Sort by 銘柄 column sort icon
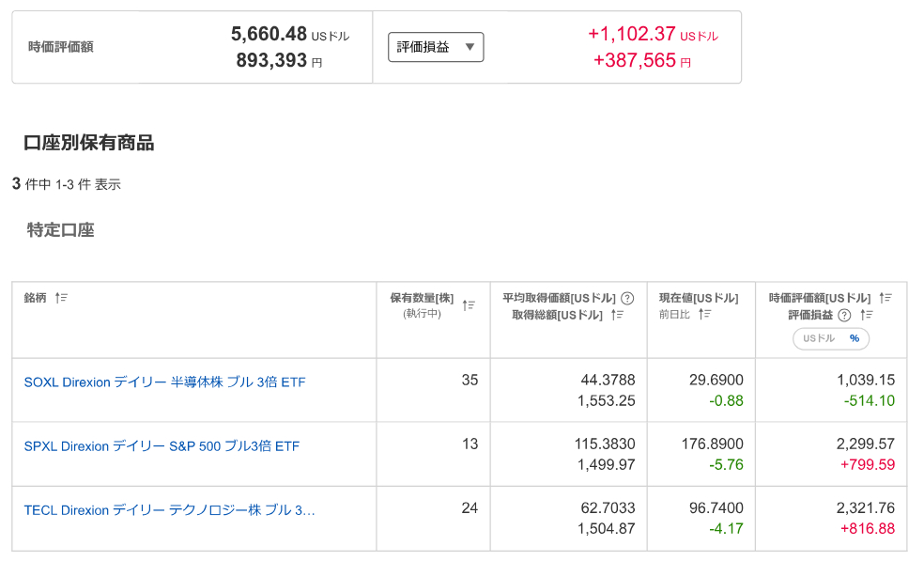This screenshot has height=561, width=924. coord(61,298)
